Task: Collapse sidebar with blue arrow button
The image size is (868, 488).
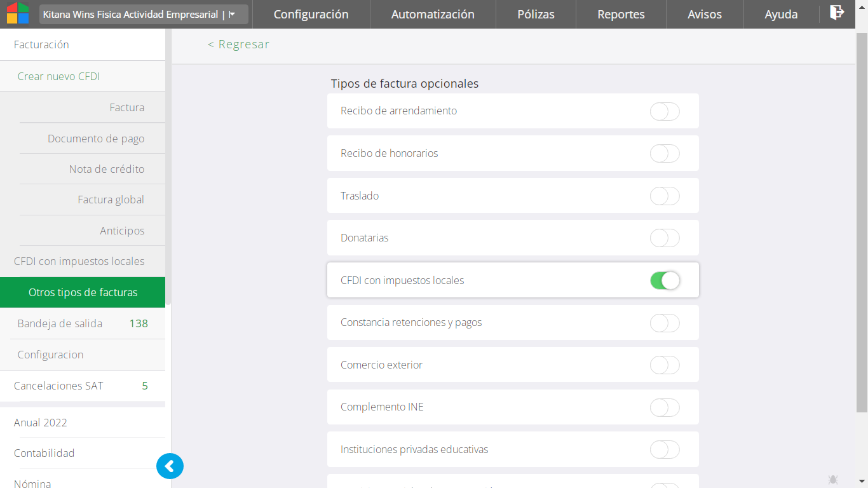Action: click(x=170, y=466)
